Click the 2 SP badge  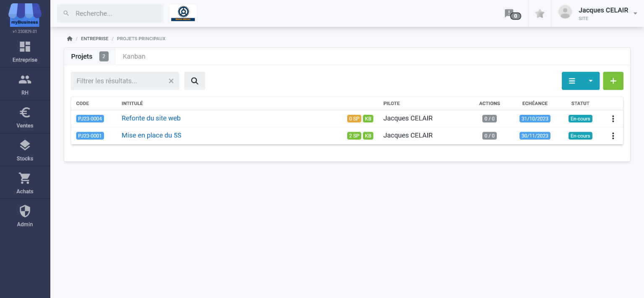point(354,136)
